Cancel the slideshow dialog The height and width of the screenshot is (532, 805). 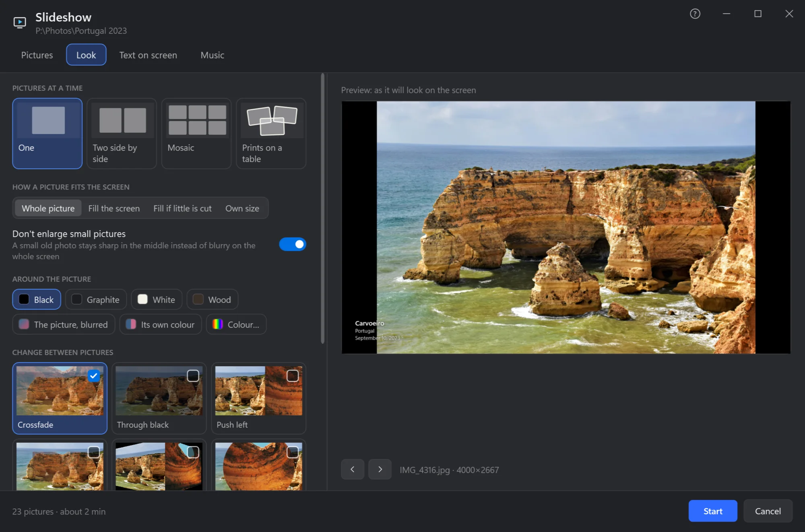point(768,511)
